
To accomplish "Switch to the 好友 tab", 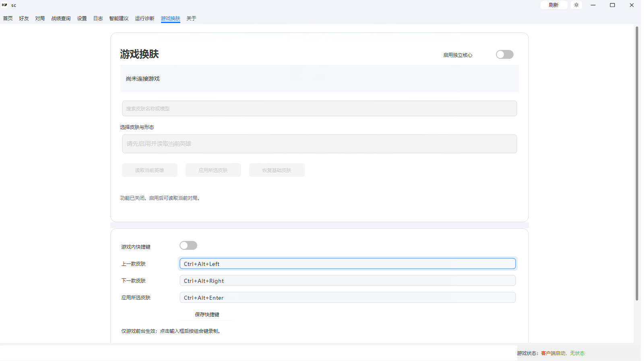I will click(x=24, y=19).
